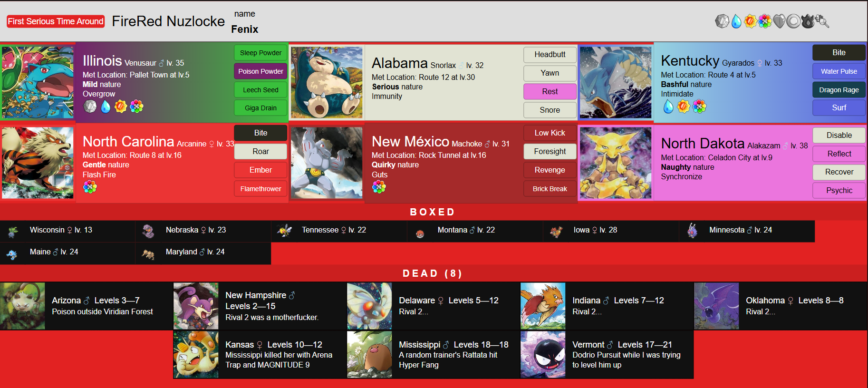This screenshot has height=388, width=868.
Task: Select Illinois's Sleep Powder move
Action: (260, 53)
